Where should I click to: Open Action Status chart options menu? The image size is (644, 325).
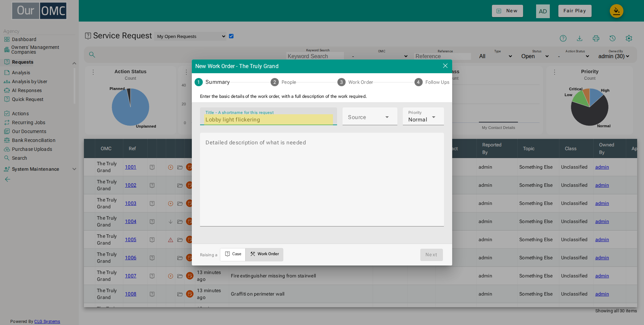(93, 72)
